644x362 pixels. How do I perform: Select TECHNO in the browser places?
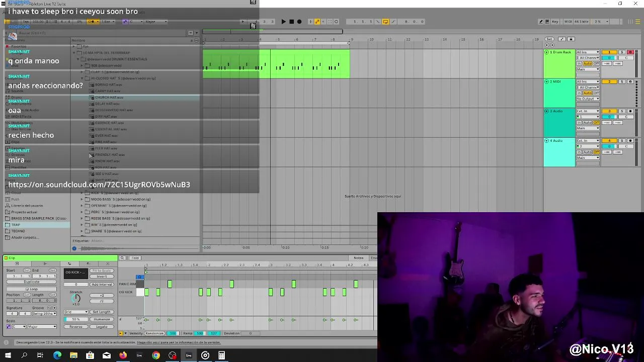click(18, 231)
